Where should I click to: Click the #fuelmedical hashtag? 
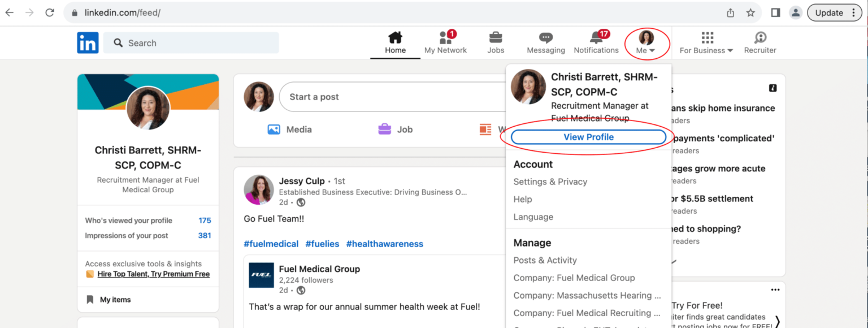click(271, 244)
